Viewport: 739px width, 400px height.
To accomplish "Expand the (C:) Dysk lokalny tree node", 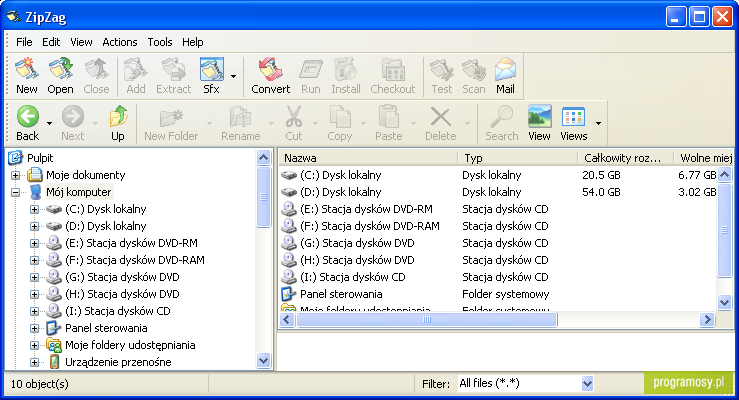I will click(x=34, y=209).
